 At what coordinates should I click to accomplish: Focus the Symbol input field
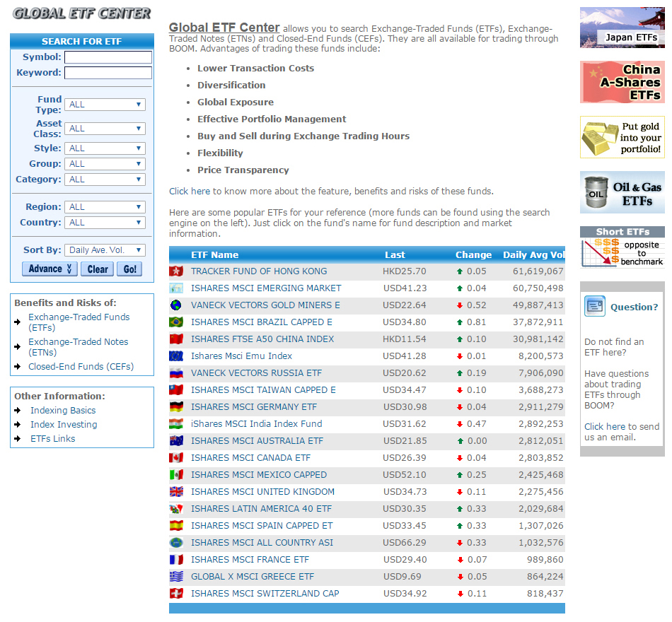[x=108, y=57]
